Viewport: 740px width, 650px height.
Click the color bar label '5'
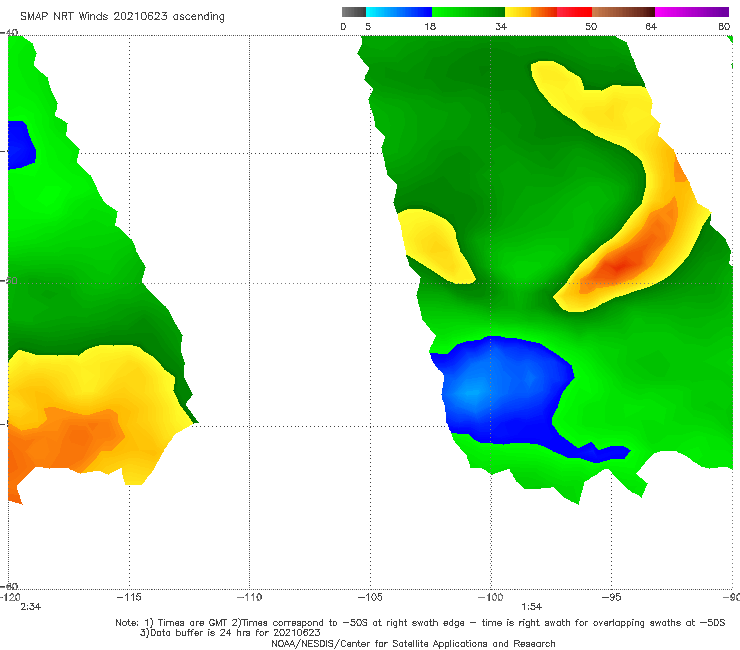(x=368, y=26)
